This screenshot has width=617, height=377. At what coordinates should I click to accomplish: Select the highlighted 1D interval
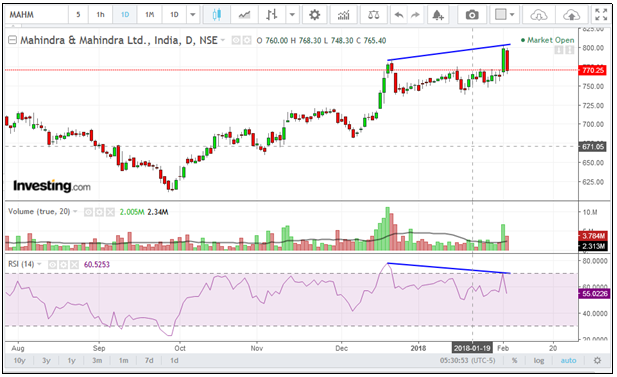coord(125,15)
